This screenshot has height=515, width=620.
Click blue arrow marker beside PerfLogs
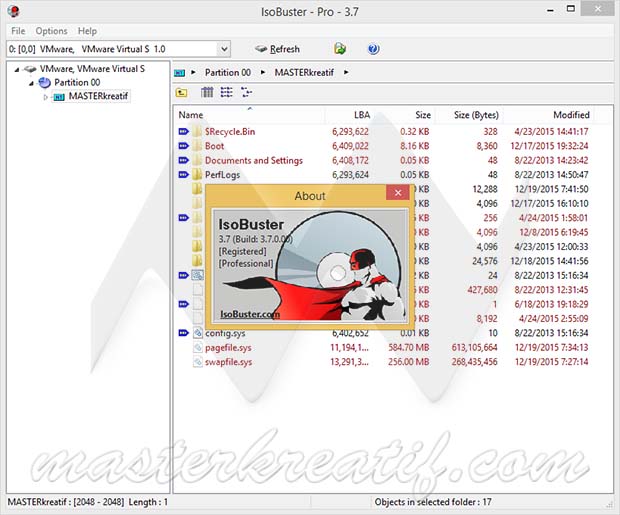183,174
